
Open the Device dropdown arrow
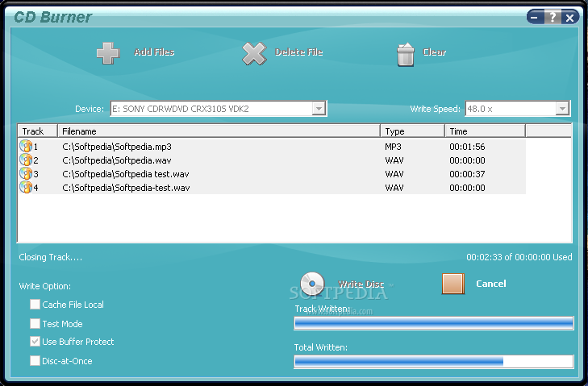click(319, 109)
